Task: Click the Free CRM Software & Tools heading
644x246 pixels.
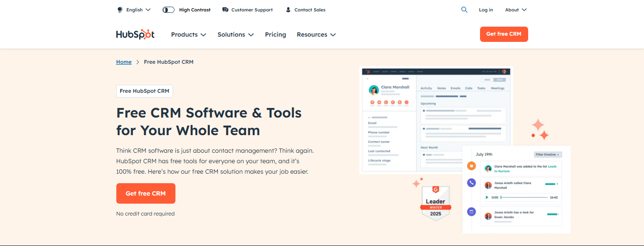Action: 209,121
